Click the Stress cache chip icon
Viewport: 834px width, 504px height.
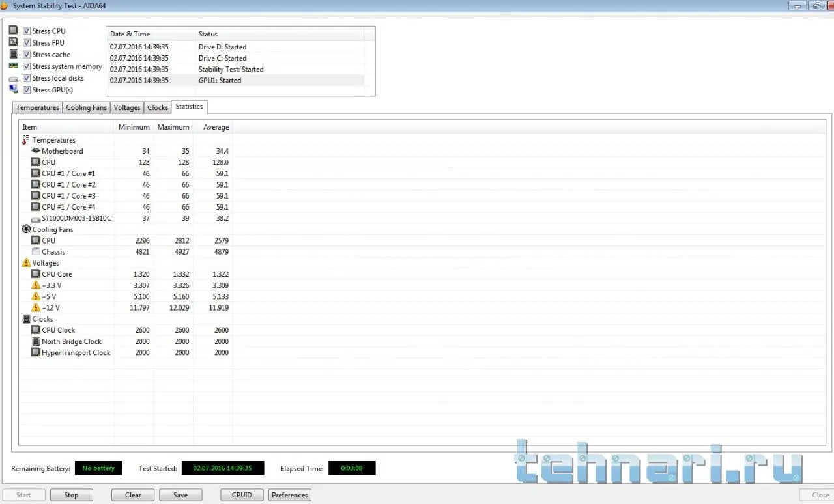[13, 54]
